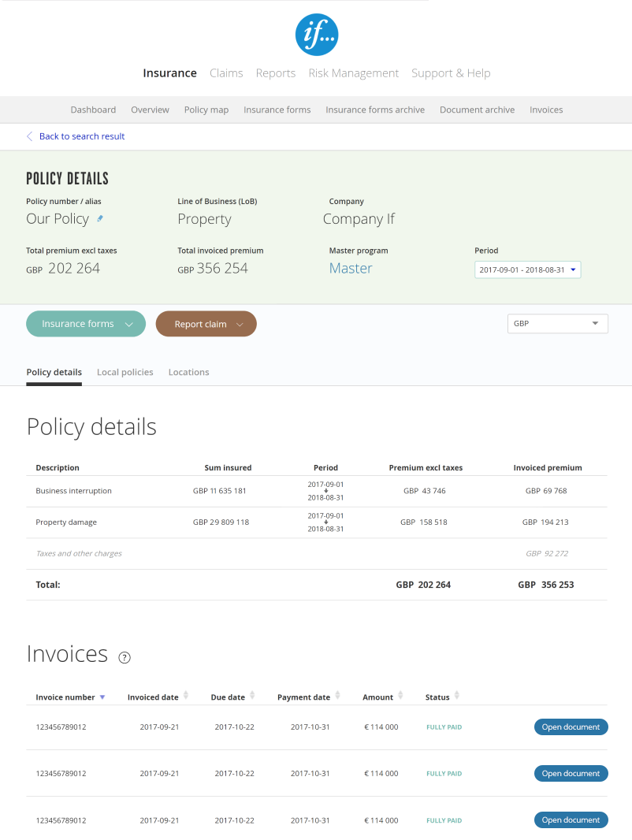Sort invoices by Amount arrows
Screen dimensions: 632x840
click(x=400, y=696)
